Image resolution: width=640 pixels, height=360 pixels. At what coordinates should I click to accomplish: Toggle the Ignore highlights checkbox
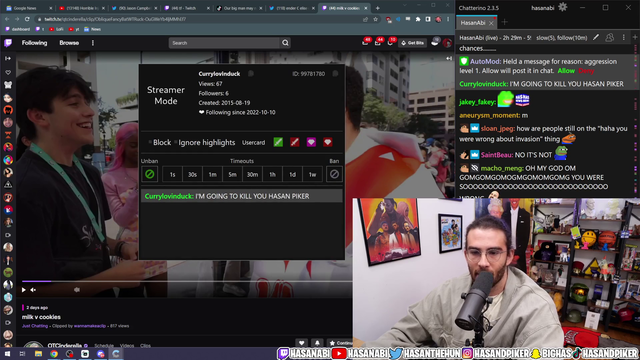pos(176,142)
